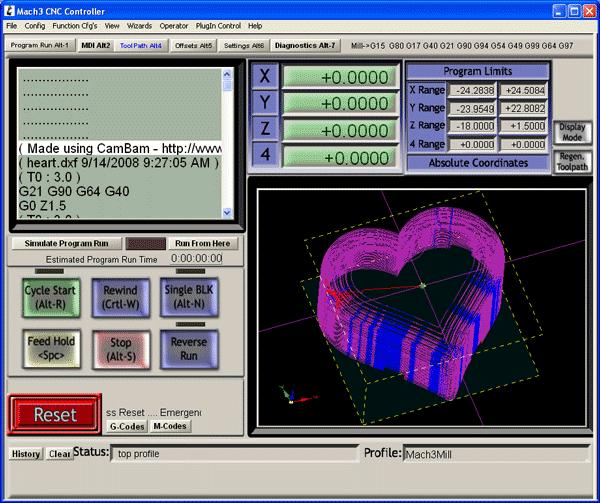This screenshot has width=600, height=503.
Task: Click the 4th axis label button
Action: click(x=265, y=155)
